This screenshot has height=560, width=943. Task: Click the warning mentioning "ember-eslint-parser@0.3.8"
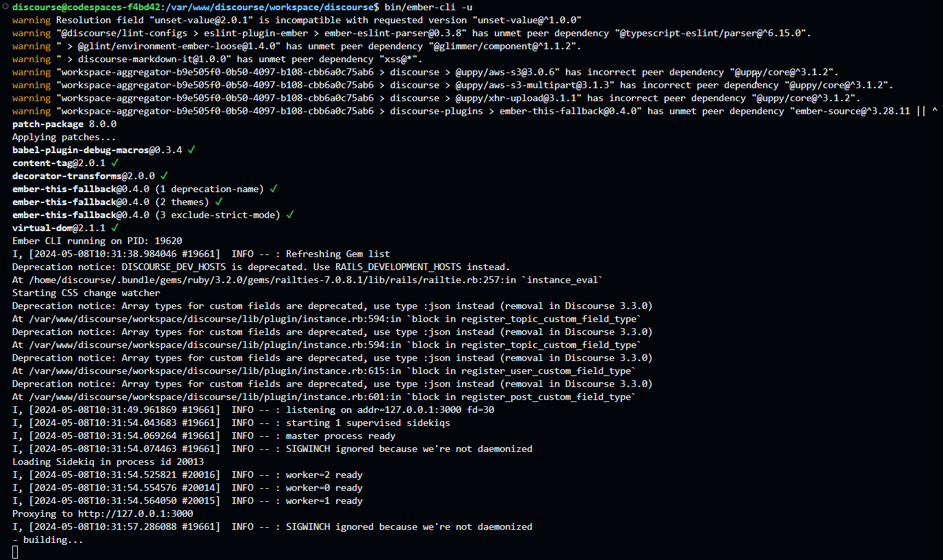[412, 33]
